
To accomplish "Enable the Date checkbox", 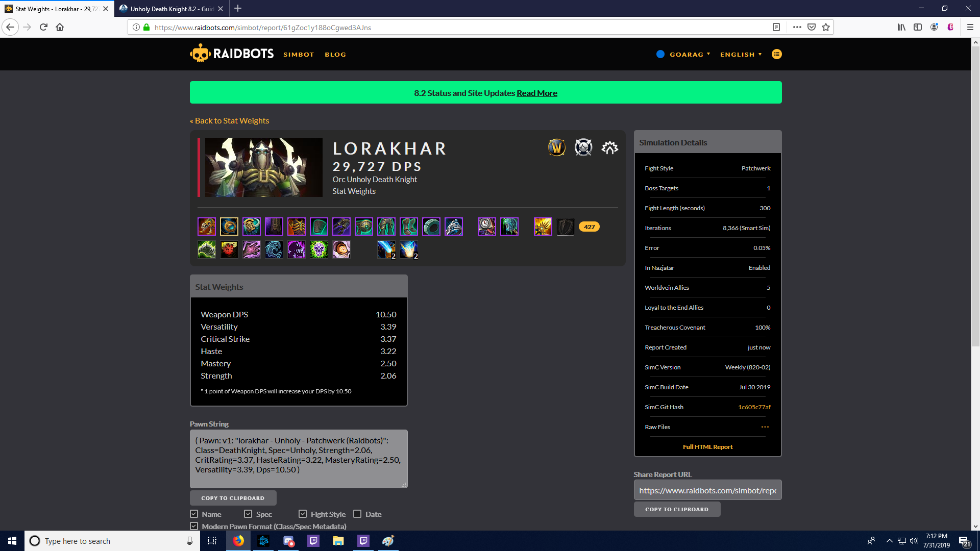I will click(x=357, y=514).
